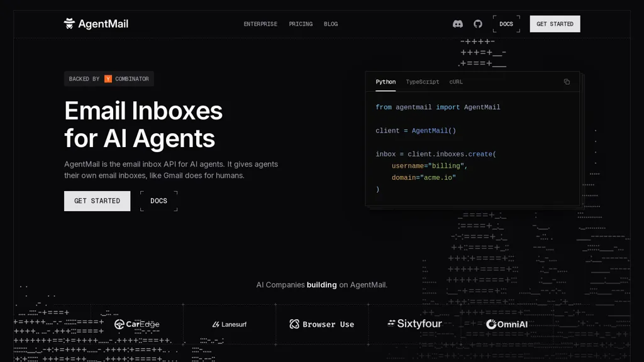Viewport: 644px width, 362px height.
Task: Switch to the cURL code tab
Action: (x=456, y=82)
